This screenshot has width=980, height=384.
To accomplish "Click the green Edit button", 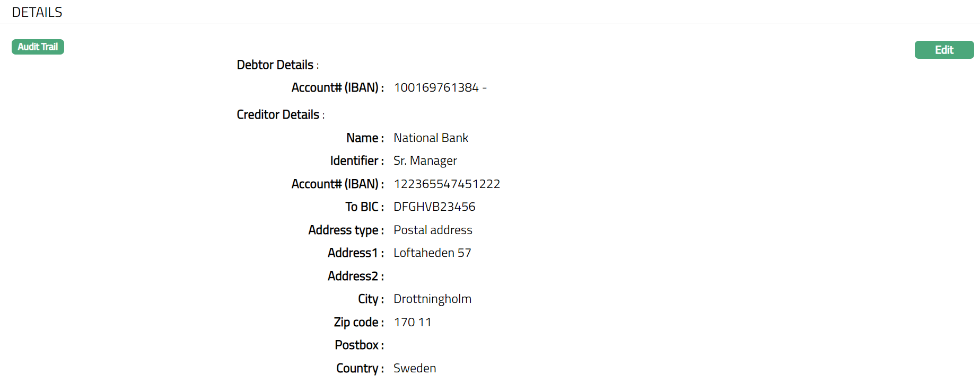I will click(x=944, y=50).
